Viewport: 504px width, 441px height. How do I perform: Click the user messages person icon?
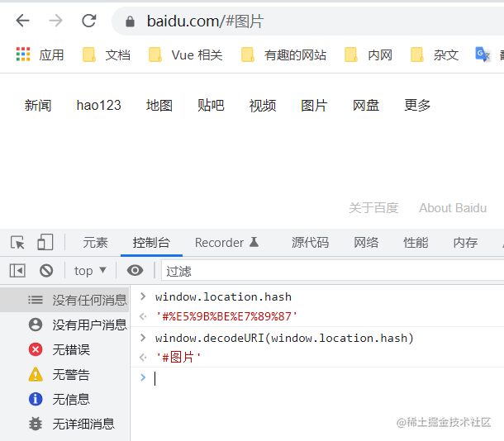coord(36,325)
